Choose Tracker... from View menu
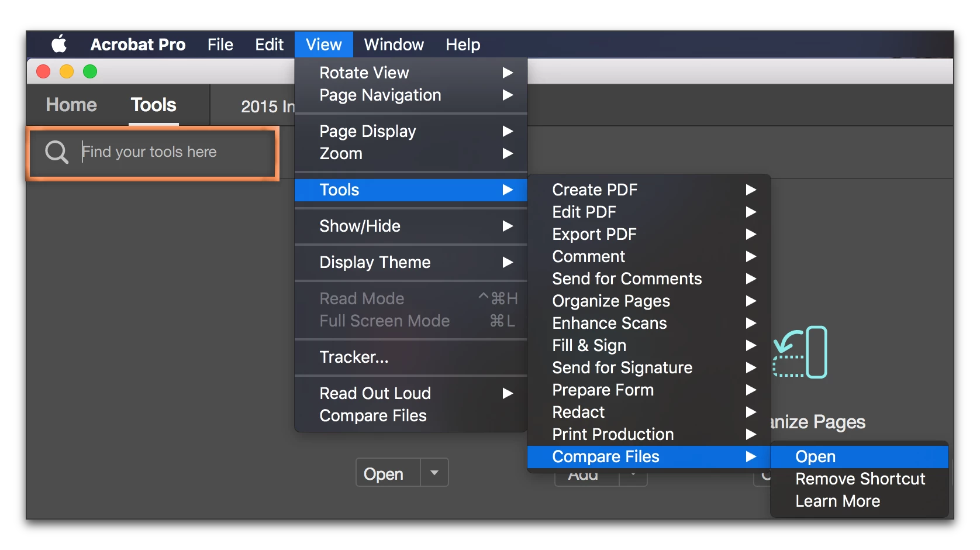 [x=411, y=357]
